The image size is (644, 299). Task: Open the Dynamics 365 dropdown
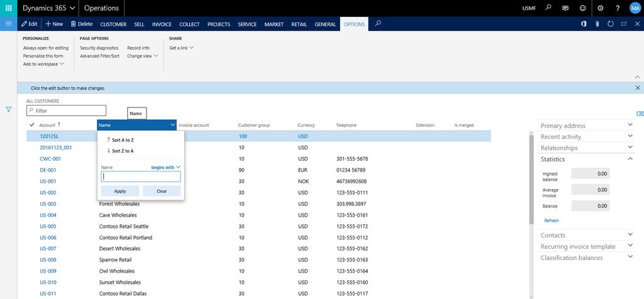49,8
